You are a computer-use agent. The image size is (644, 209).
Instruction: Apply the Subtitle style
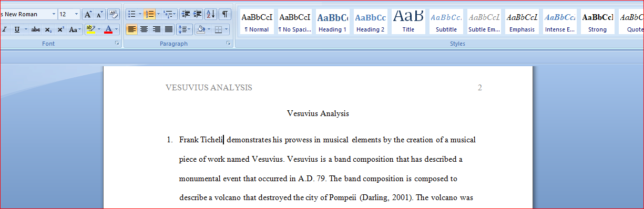[x=446, y=22]
